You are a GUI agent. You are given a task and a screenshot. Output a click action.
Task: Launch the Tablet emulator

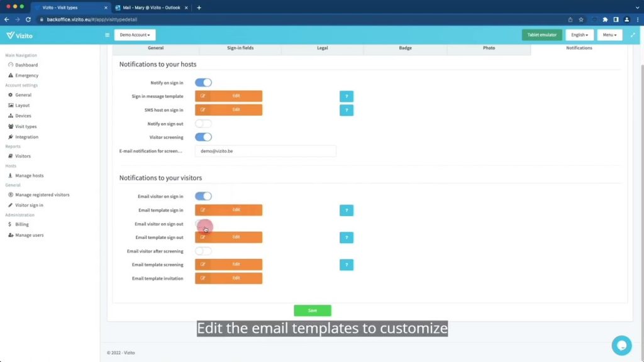pos(541,35)
